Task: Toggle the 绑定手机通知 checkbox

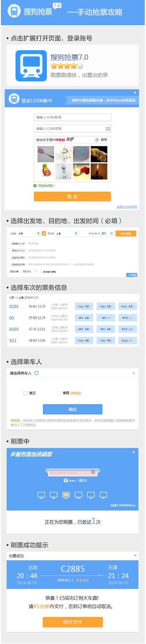Action: 41,272
